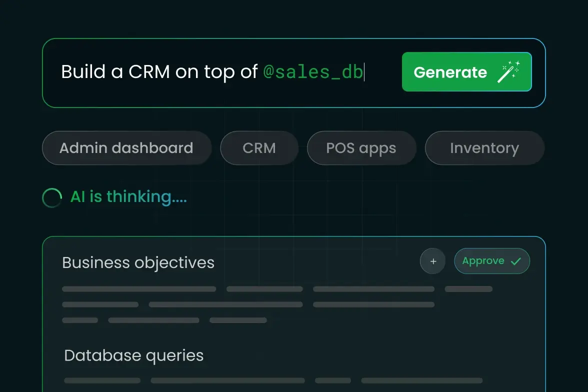Click the @sales_db database mention
This screenshot has height=392, width=588.
(312, 72)
